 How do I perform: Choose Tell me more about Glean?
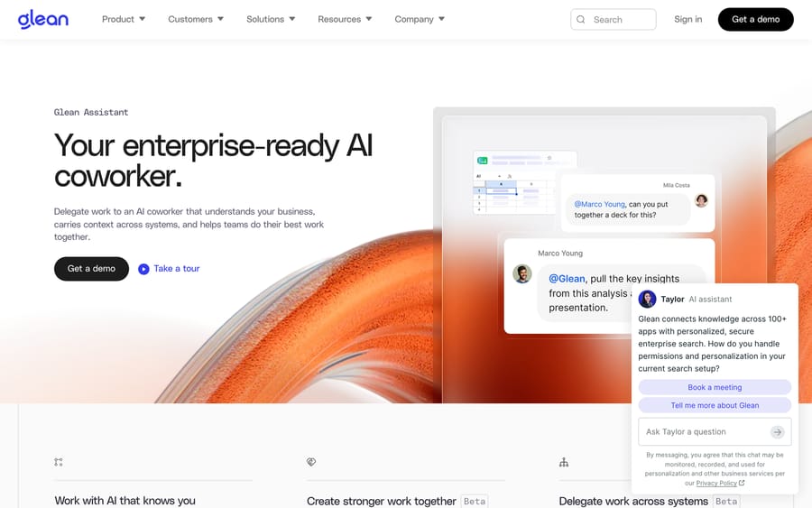(x=715, y=405)
